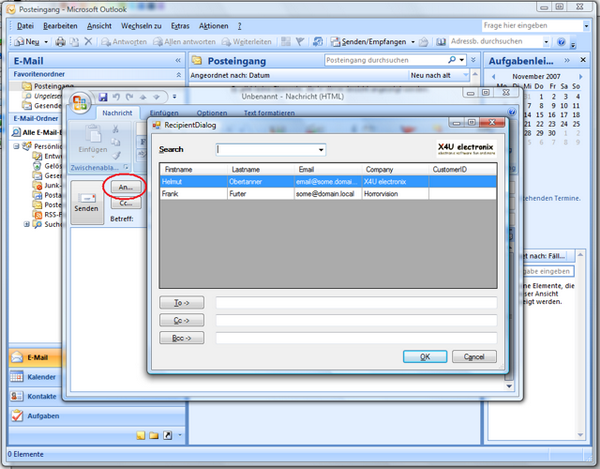Click the Search combo box in RecipientDialog
This screenshot has width=600, height=469.
tap(271, 150)
